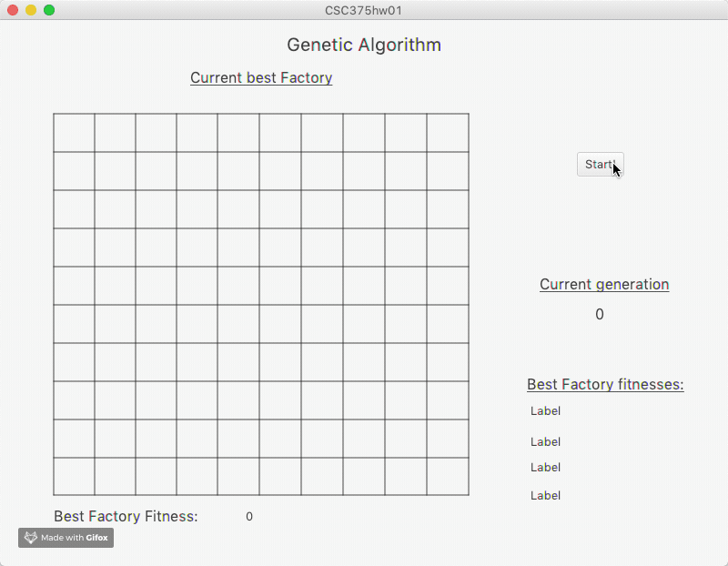Click the CSC375hw01 window title

click(x=363, y=10)
